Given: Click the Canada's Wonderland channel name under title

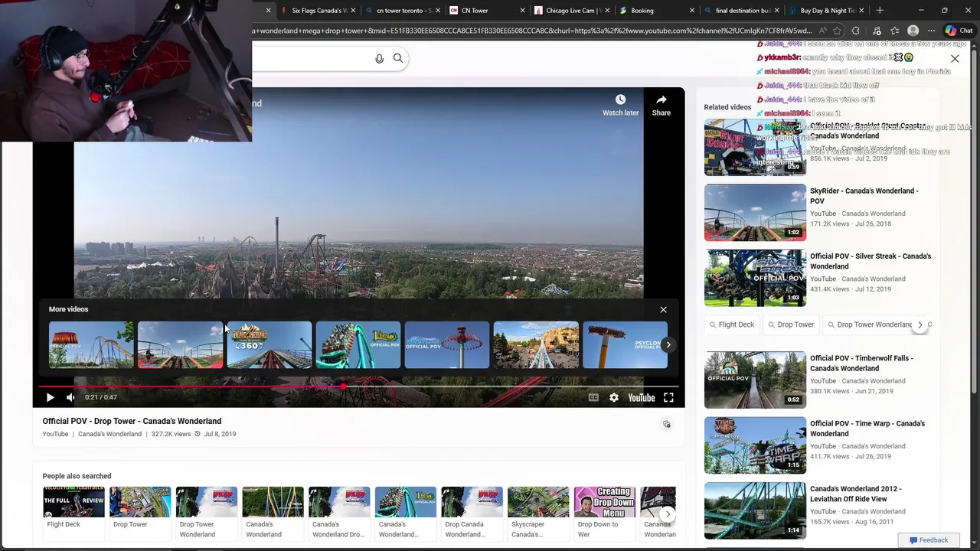Looking at the screenshot, I should [109, 434].
